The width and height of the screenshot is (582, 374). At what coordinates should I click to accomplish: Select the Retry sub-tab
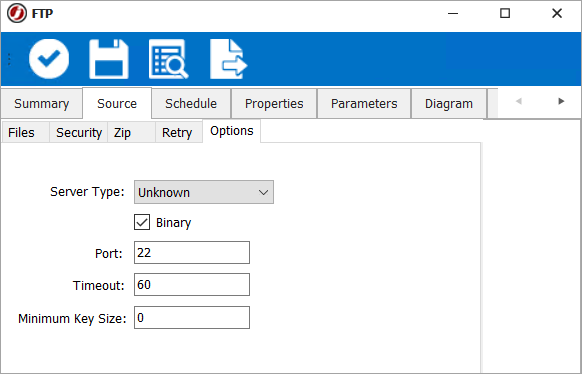coord(179,132)
